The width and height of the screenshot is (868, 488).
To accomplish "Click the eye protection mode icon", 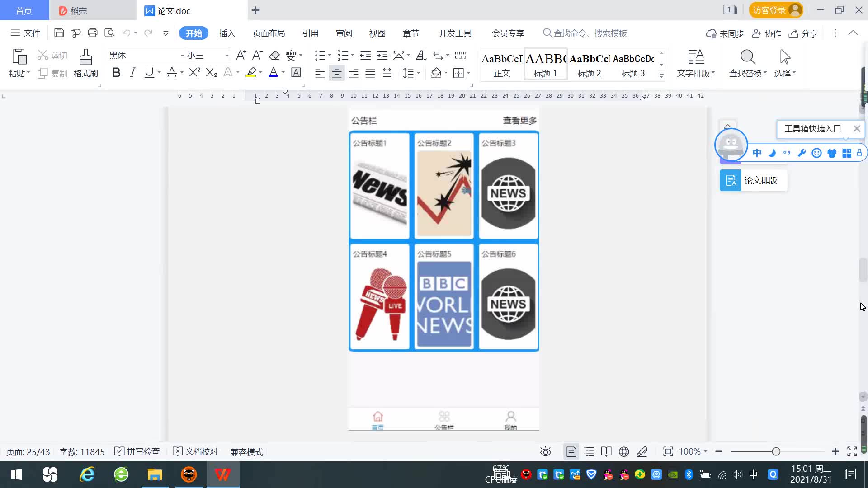I will coord(546,452).
